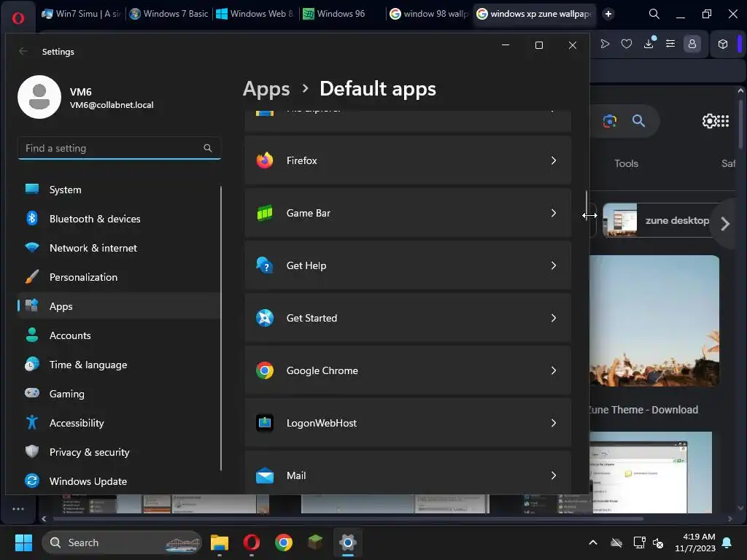The image size is (747, 560).
Task: Click the LogonWebHost app icon
Action: pyautogui.click(x=264, y=423)
